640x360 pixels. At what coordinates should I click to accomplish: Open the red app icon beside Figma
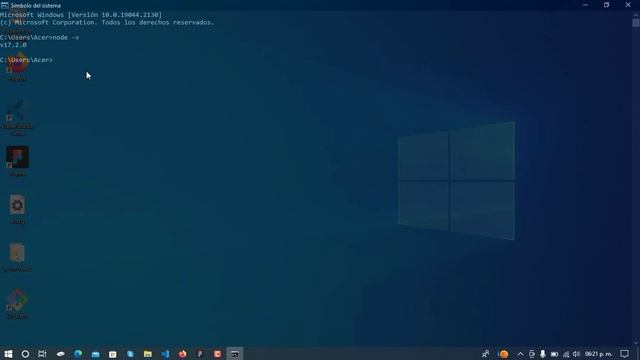pyautogui.click(x=217, y=354)
